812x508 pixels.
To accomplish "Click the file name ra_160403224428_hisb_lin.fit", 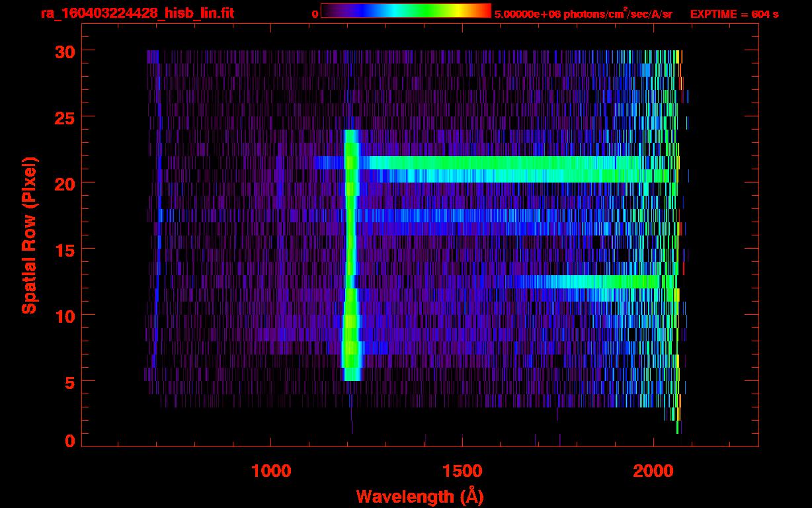I will pyautogui.click(x=137, y=13).
